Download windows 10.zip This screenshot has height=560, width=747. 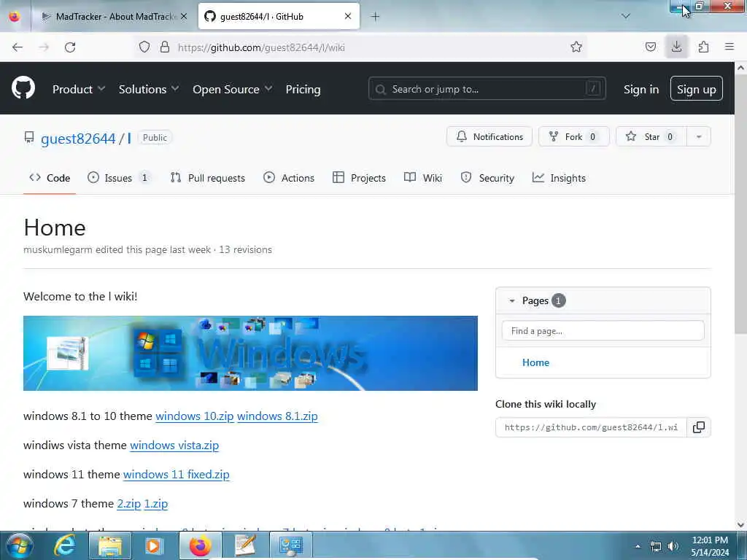(x=194, y=416)
